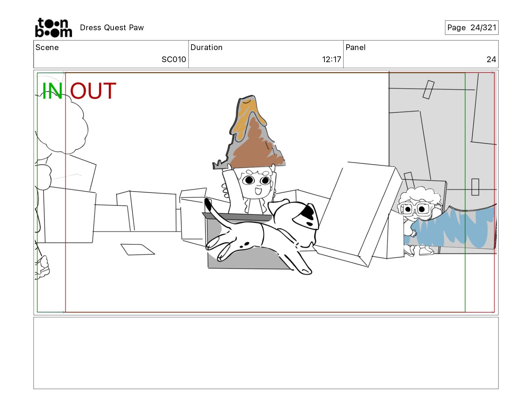Click the 'Page 24/321' box

click(x=472, y=28)
